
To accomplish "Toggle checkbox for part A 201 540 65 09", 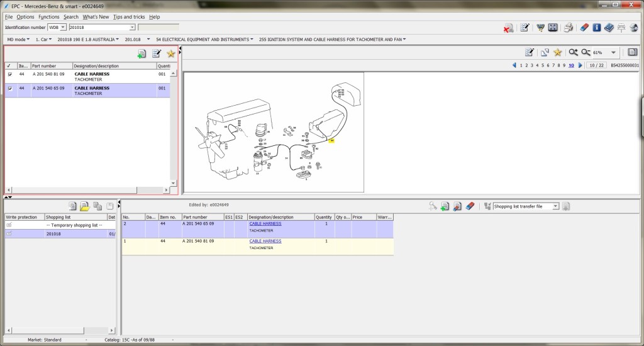I will [x=10, y=88].
